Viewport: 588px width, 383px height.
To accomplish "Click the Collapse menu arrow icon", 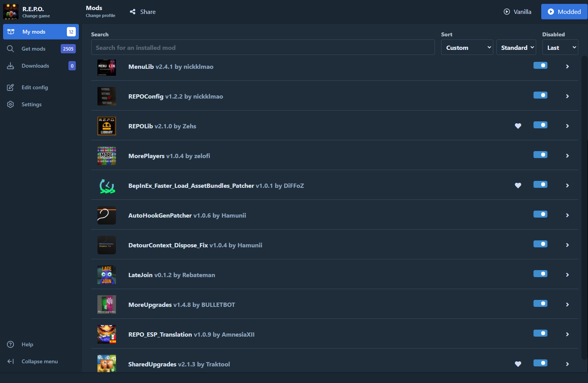I will click(10, 361).
